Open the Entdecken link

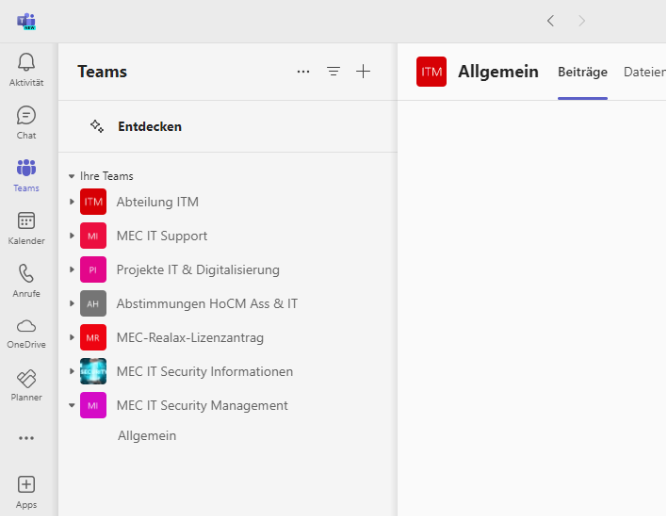pos(150,126)
